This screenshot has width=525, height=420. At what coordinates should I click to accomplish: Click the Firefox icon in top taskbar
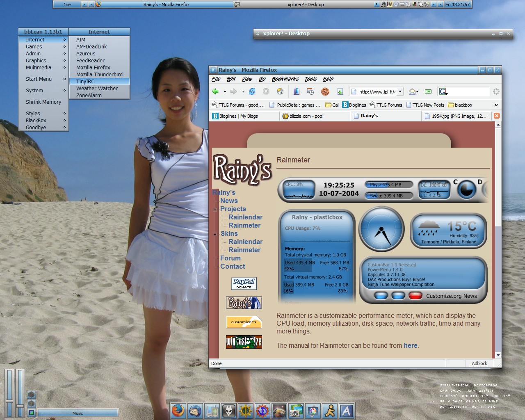coord(98,5)
